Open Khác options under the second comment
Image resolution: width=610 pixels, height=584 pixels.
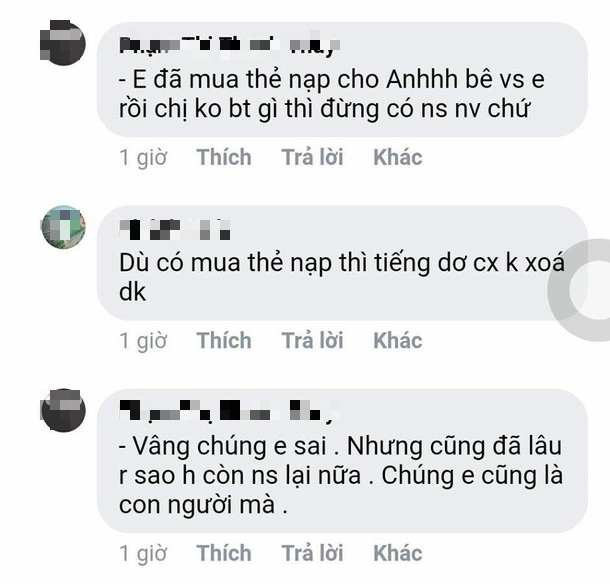(398, 340)
